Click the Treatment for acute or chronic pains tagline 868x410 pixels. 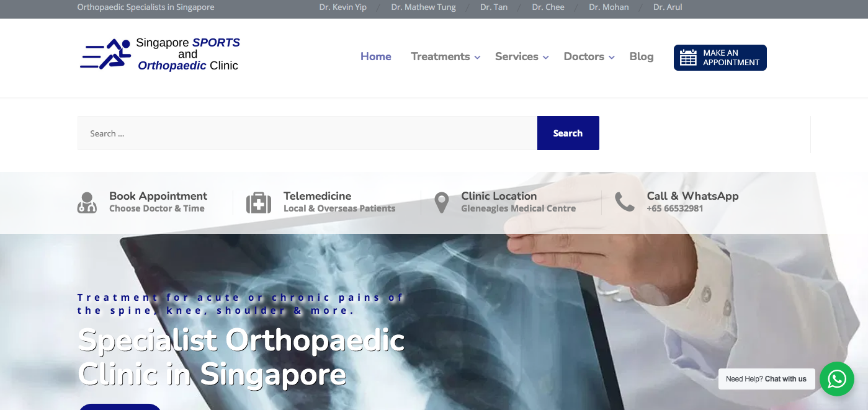(241, 304)
